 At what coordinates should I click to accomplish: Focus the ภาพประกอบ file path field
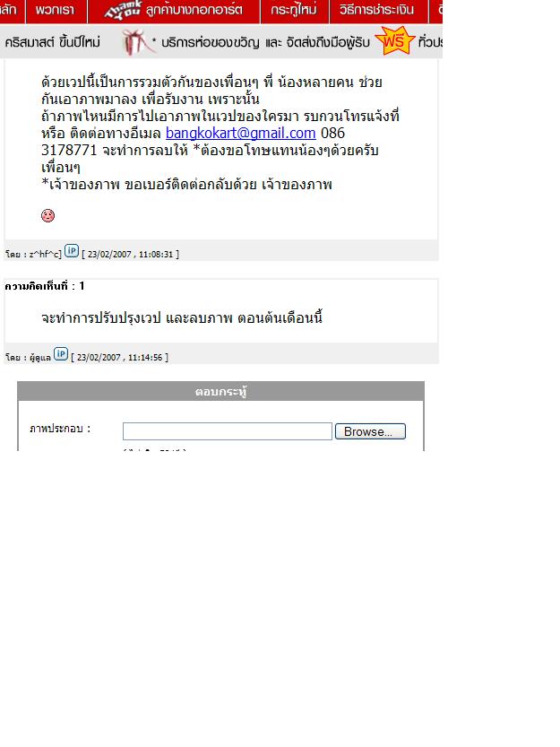tap(228, 431)
